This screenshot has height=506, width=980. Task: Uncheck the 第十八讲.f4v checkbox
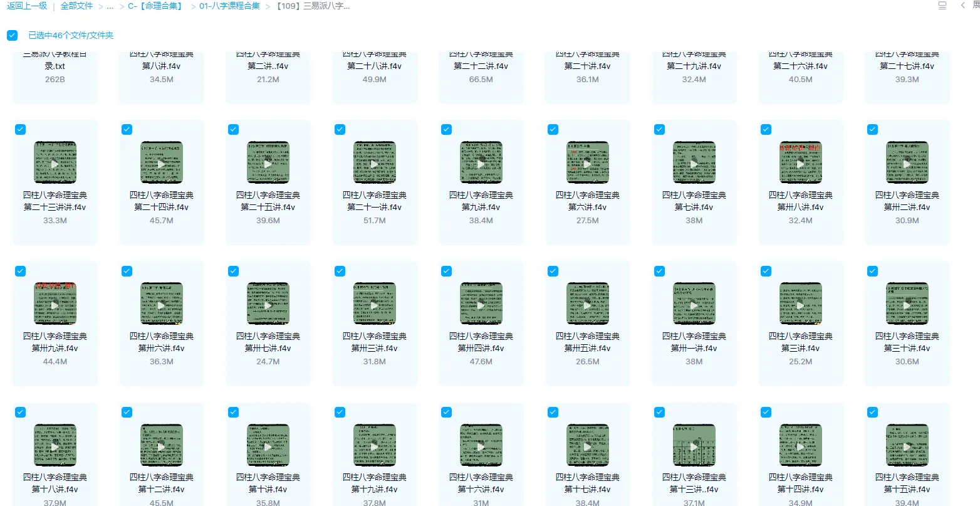[20, 412]
